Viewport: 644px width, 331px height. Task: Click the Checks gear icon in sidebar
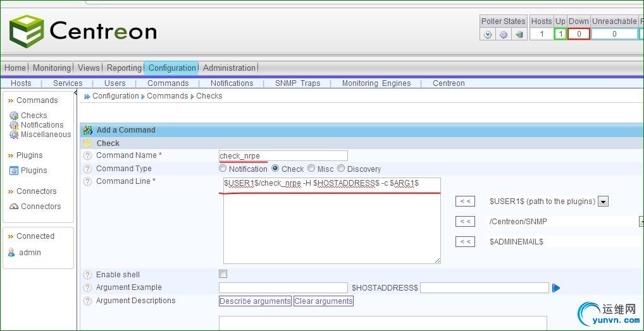point(14,116)
